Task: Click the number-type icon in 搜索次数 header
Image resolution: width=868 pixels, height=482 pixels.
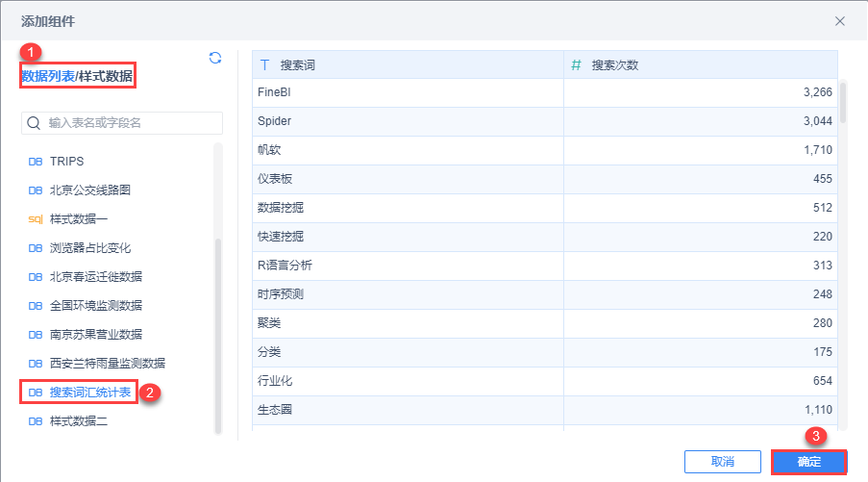Action: coord(577,65)
